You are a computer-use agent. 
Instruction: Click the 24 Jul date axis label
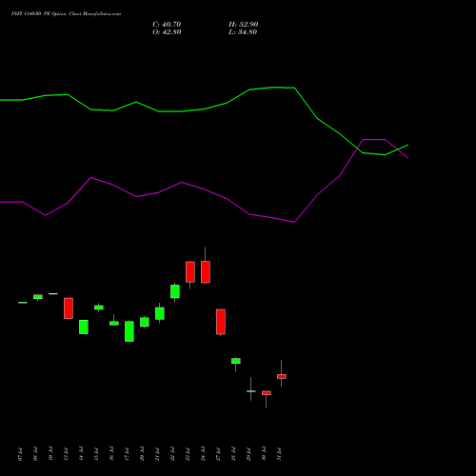(x=203, y=454)
